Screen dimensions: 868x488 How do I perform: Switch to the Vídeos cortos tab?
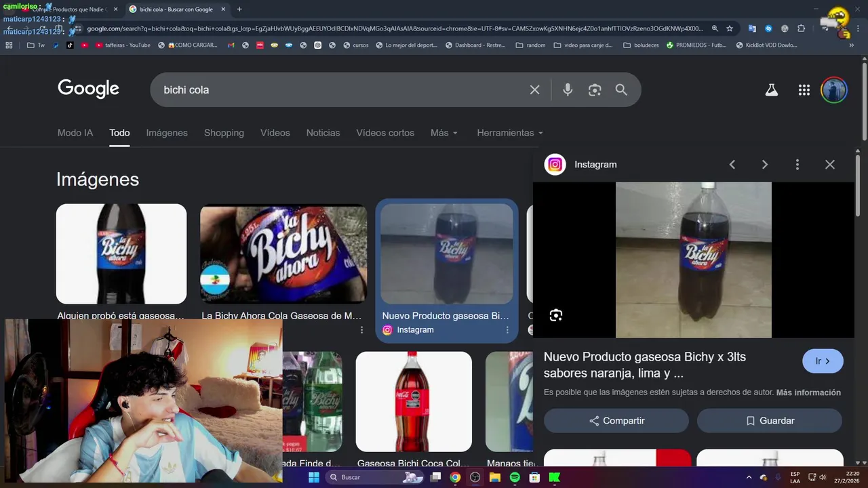point(385,133)
